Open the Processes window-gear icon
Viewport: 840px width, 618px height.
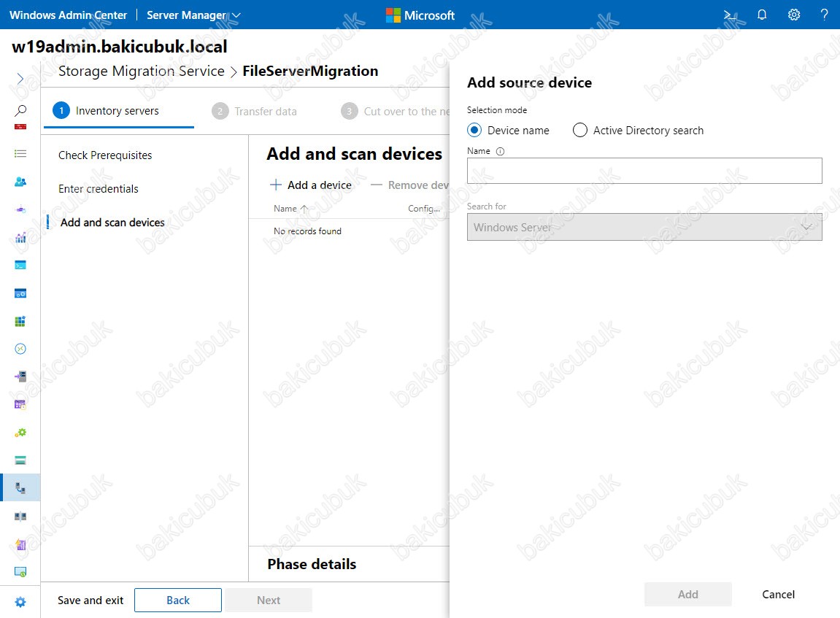click(20, 293)
